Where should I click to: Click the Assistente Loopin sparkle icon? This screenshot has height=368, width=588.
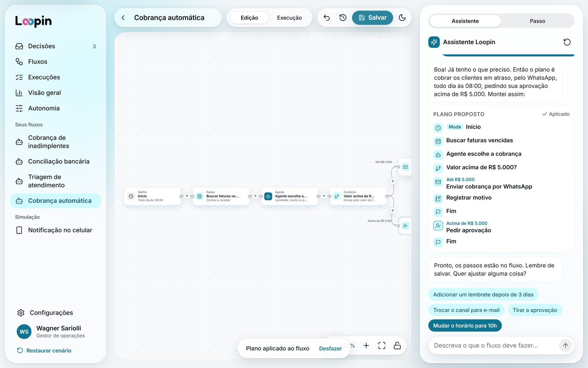click(x=434, y=42)
